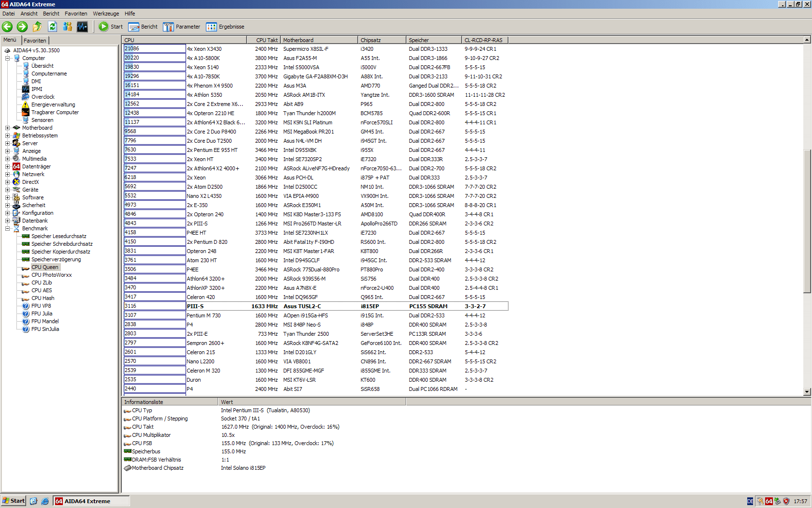
Task: Select CPU Hash benchmark
Action: tap(43, 298)
